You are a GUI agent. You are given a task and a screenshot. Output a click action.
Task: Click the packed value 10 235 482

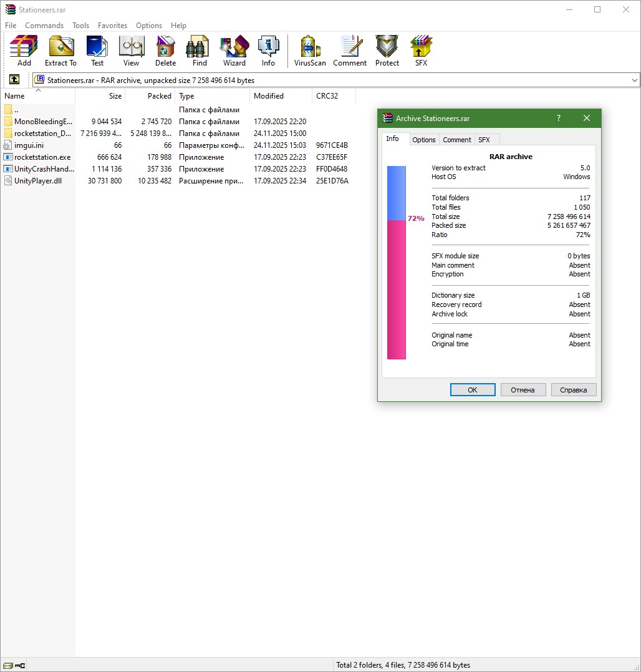tap(155, 181)
